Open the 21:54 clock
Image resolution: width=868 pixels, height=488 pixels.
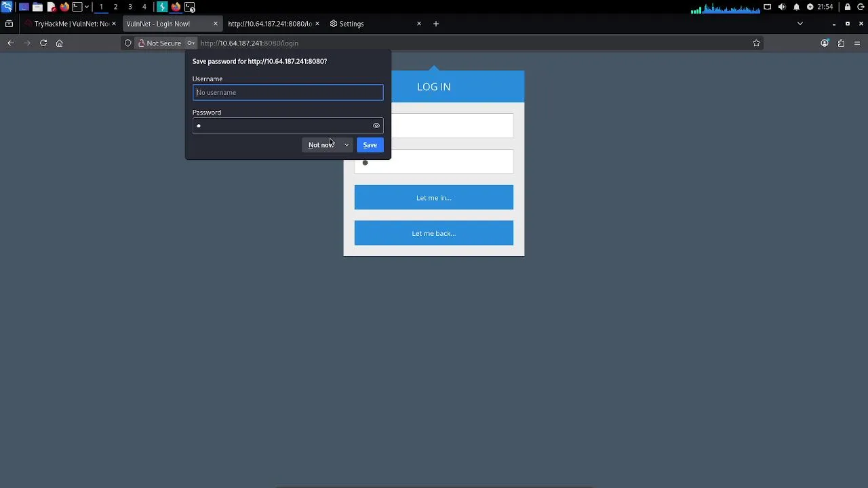825,7
